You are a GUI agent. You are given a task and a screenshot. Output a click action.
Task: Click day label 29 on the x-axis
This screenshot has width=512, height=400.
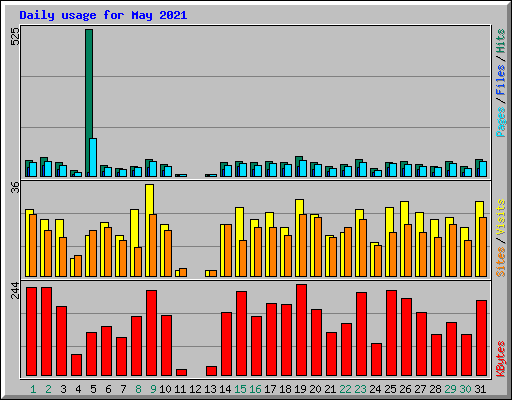tap(450, 389)
